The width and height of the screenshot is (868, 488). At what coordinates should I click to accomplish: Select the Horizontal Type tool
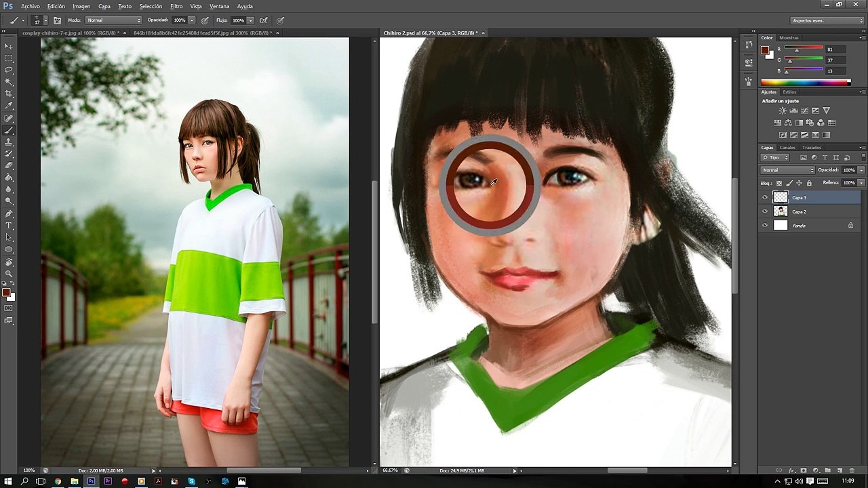[x=9, y=225]
